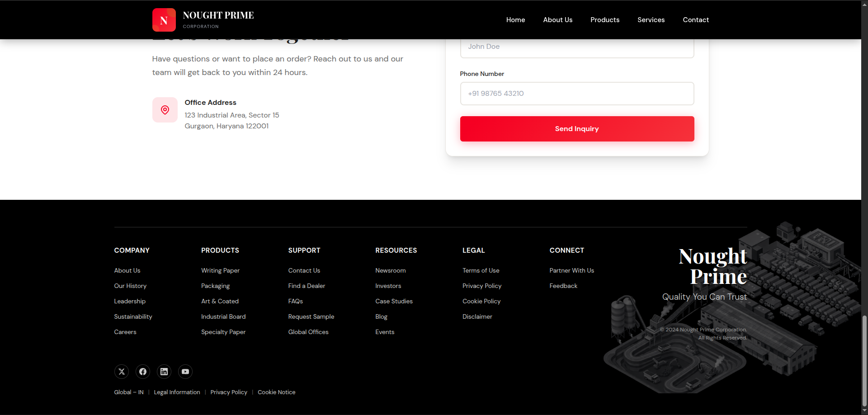Click the office address location pin icon
This screenshot has height=415, width=868.
165,110
